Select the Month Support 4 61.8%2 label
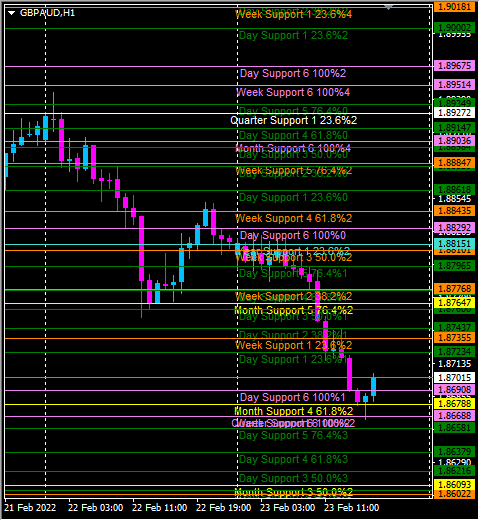The image size is (480, 521). [x=294, y=411]
